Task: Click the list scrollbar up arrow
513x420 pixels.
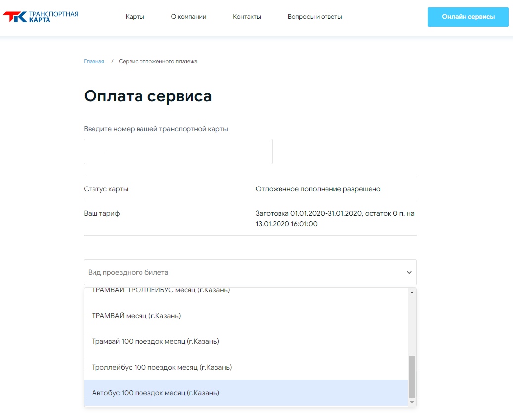Action: (412, 292)
